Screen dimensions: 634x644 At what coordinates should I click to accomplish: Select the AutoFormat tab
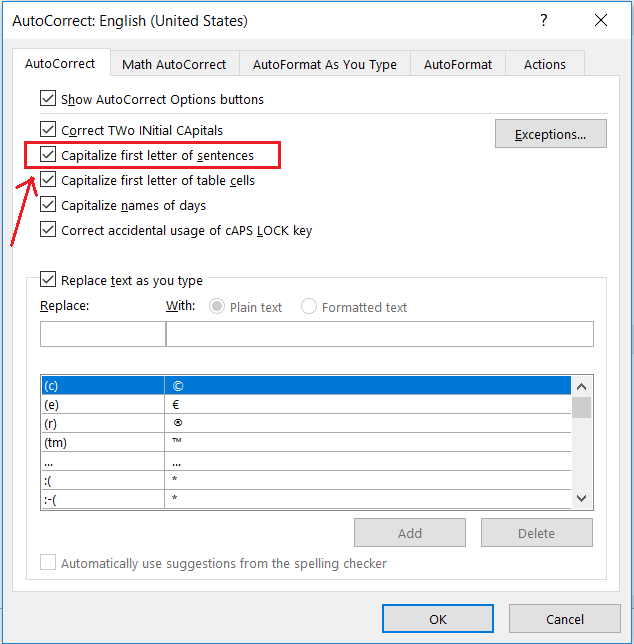458,64
